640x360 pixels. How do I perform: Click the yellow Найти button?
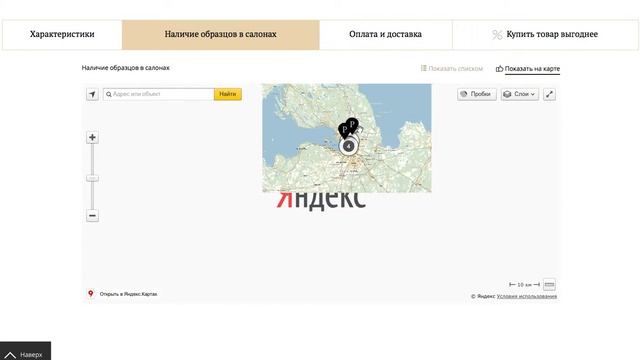click(x=228, y=94)
